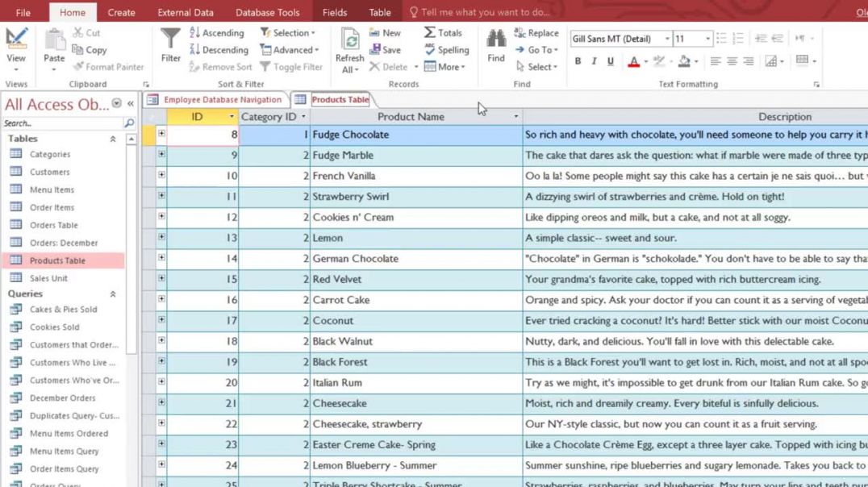The width and height of the screenshot is (868, 487).
Task: Open the Selection filter dropdown
Action: pyautogui.click(x=288, y=32)
